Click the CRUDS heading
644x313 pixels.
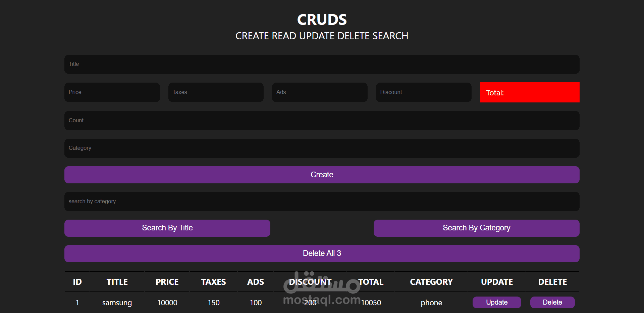click(322, 19)
